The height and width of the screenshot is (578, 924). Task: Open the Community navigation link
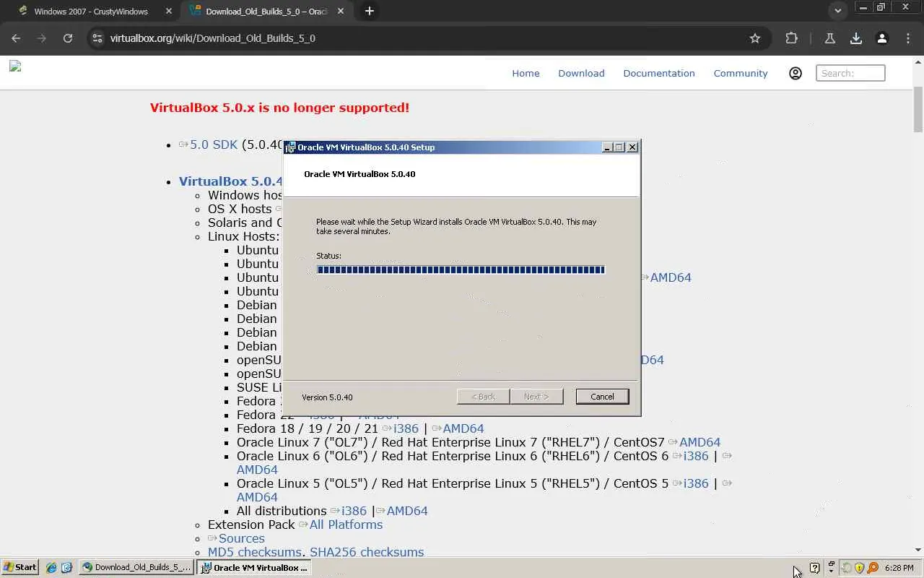click(741, 73)
